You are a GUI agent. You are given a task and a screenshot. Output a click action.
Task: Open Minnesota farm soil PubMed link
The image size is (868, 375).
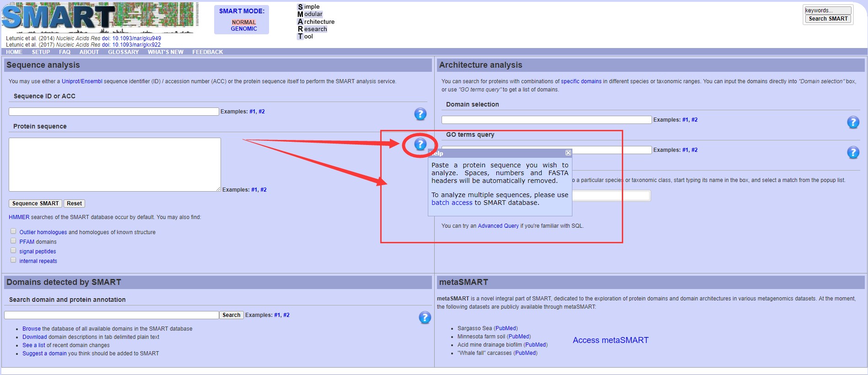pos(519,337)
